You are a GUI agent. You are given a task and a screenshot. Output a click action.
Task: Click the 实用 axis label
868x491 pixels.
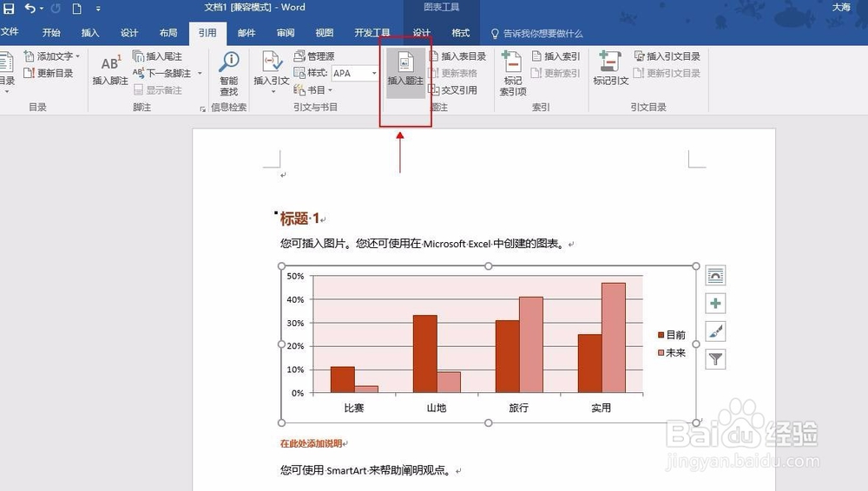602,408
